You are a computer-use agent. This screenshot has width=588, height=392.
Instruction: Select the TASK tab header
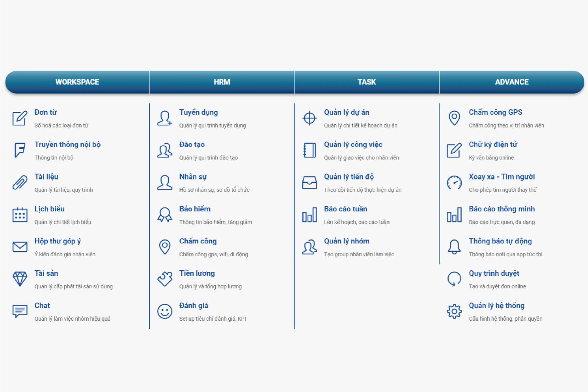pyautogui.click(x=367, y=82)
